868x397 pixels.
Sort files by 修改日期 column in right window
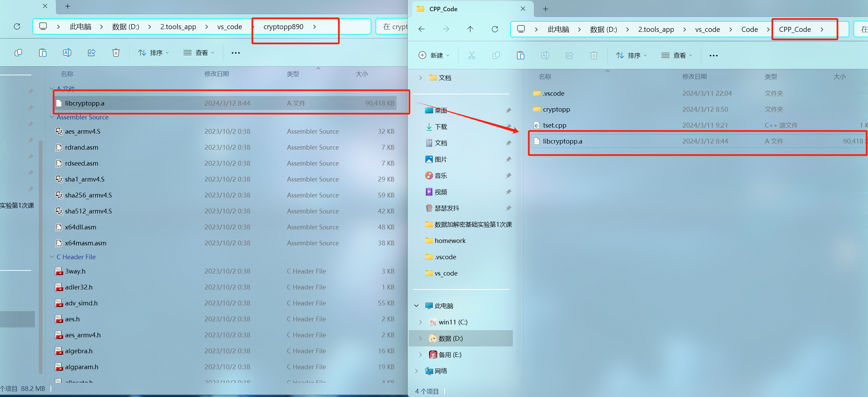pos(694,76)
